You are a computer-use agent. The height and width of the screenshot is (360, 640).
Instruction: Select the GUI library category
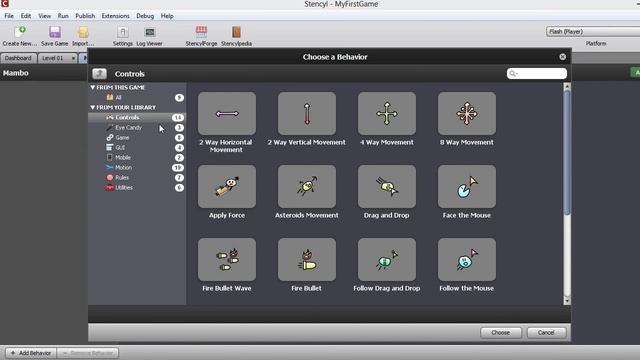point(137,147)
